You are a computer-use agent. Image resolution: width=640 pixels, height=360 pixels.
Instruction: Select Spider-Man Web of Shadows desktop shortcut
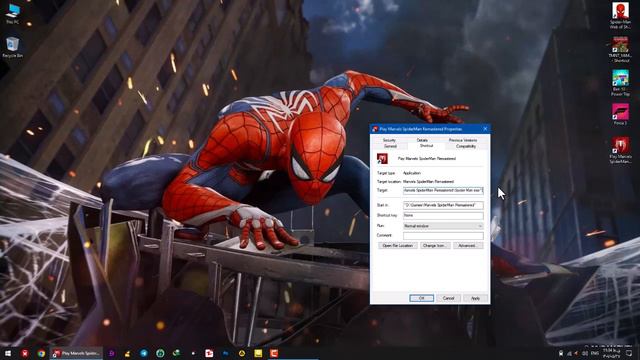tap(620, 16)
